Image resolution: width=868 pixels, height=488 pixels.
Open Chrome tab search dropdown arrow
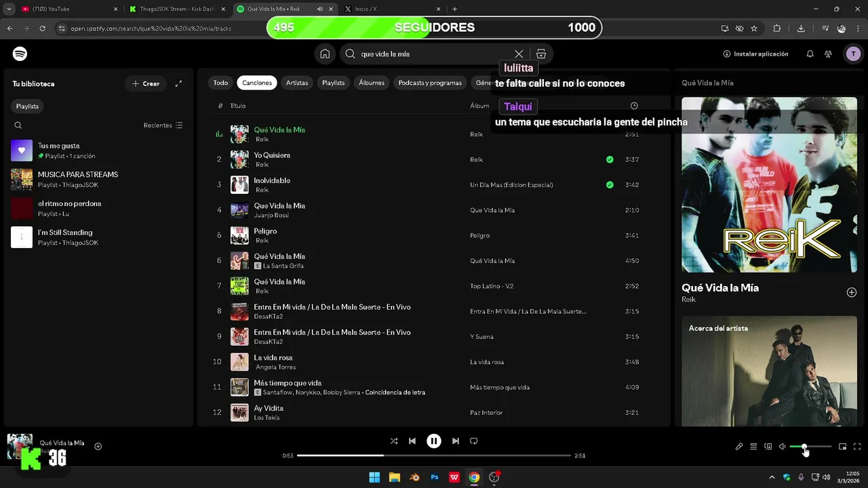click(9, 9)
